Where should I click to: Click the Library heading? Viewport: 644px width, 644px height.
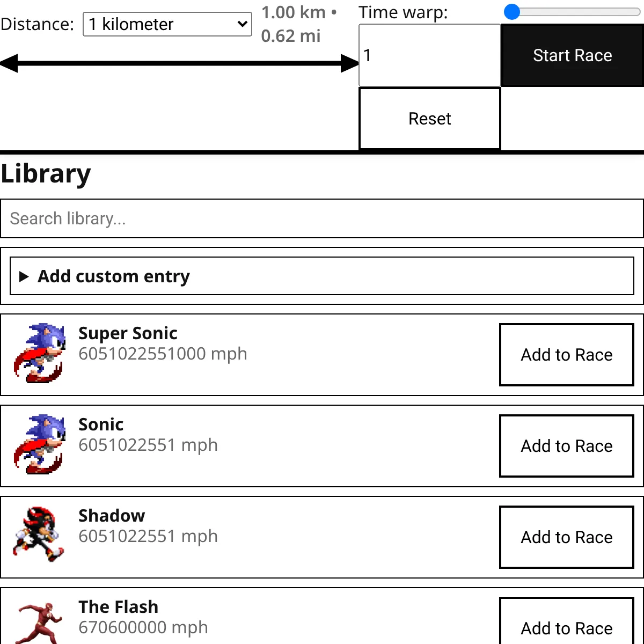(x=46, y=174)
